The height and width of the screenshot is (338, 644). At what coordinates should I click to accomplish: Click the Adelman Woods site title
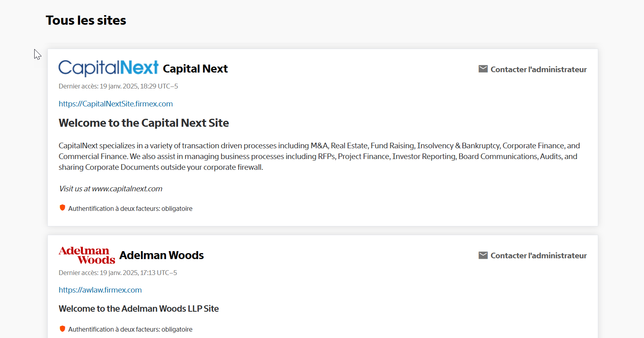pos(162,255)
